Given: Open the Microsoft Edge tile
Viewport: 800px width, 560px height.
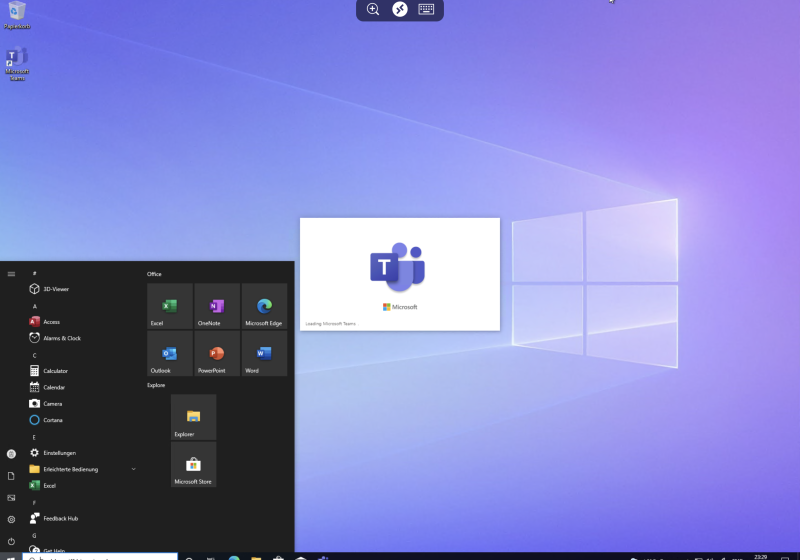Looking at the screenshot, I should click(264, 306).
